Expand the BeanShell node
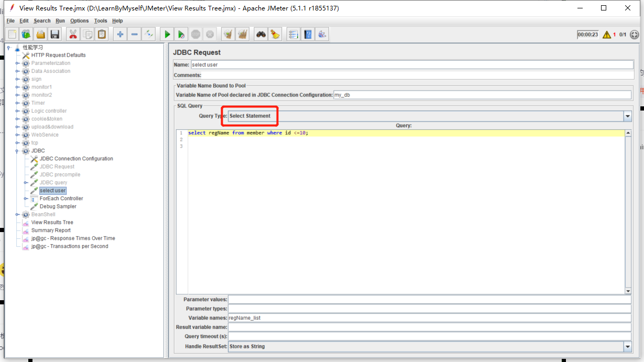This screenshot has height=362, width=644. [x=17, y=215]
